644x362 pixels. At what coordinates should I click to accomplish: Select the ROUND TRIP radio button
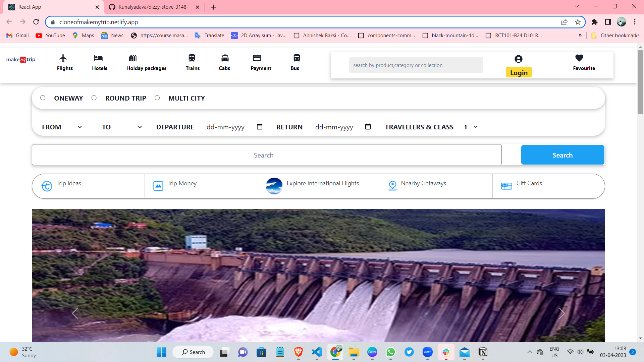[94, 98]
